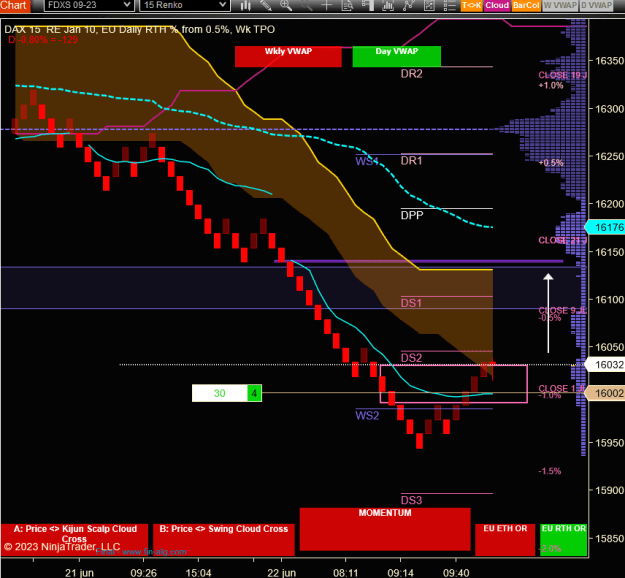Click the DPP pivot label
Image resolution: width=625 pixels, height=578 pixels.
coord(412,215)
